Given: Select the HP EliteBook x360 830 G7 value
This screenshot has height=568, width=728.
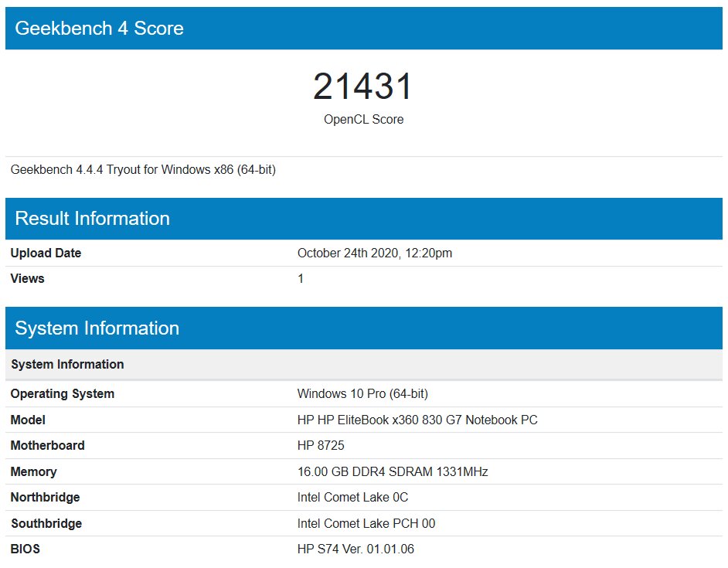Looking at the screenshot, I should click(417, 420).
